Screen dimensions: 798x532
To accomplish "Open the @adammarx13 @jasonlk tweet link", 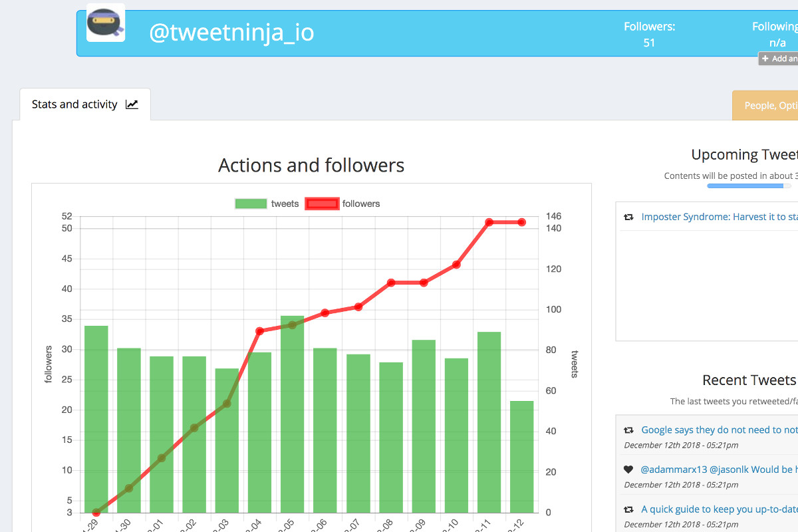I will click(719, 469).
